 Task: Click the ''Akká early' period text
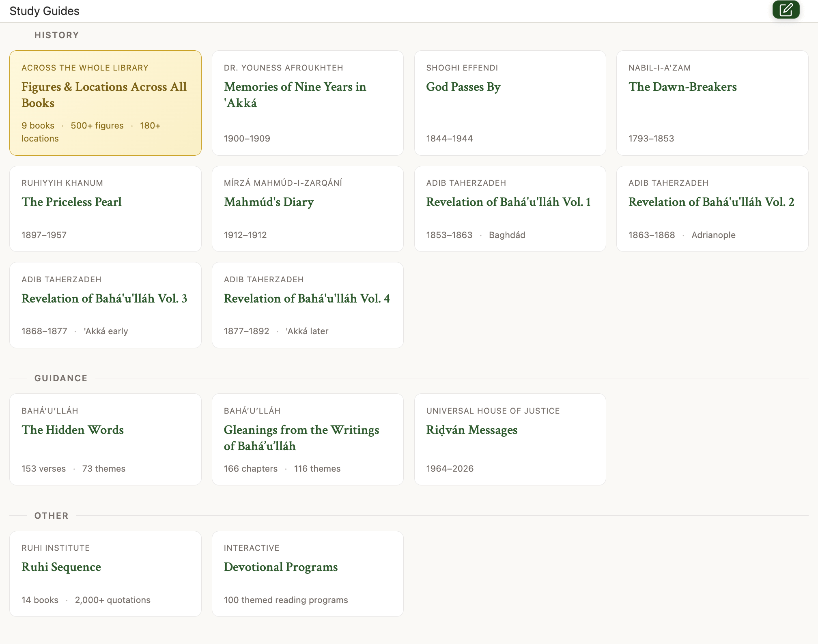click(105, 331)
